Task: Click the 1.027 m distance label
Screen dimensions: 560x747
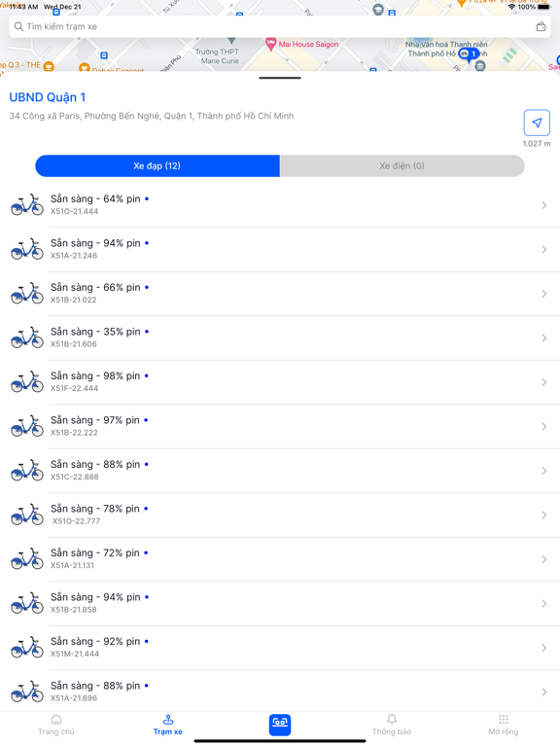Action: click(x=537, y=143)
